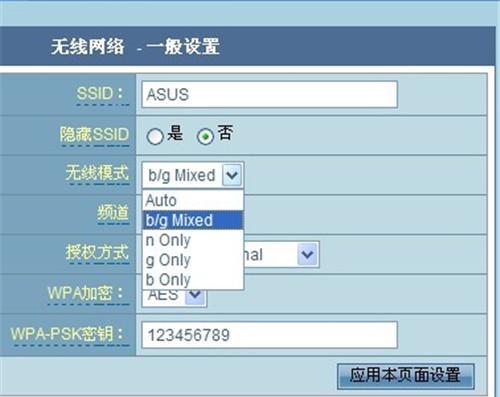
Task: Focus the WPA-PSK key field 123456789
Action: tap(270, 335)
